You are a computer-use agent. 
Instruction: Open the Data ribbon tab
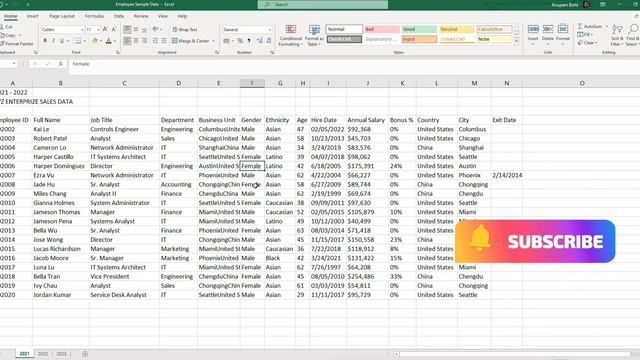(x=119, y=16)
